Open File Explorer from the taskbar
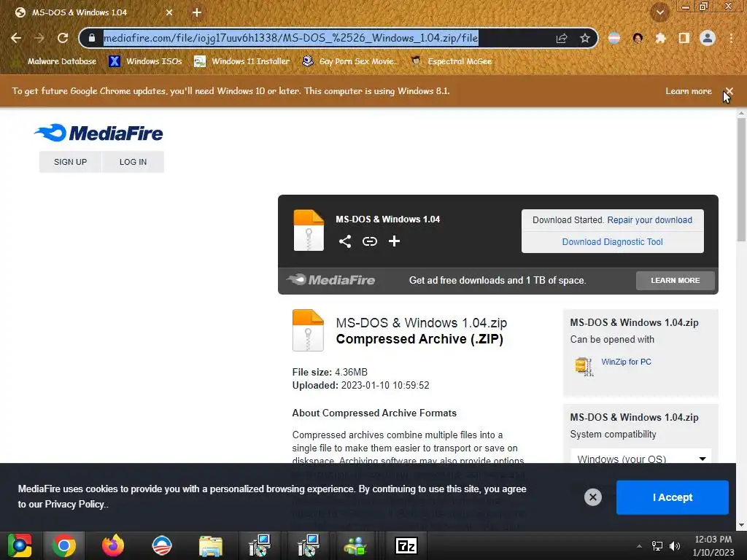This screenshot has width=747, height=560. point(211,546)
